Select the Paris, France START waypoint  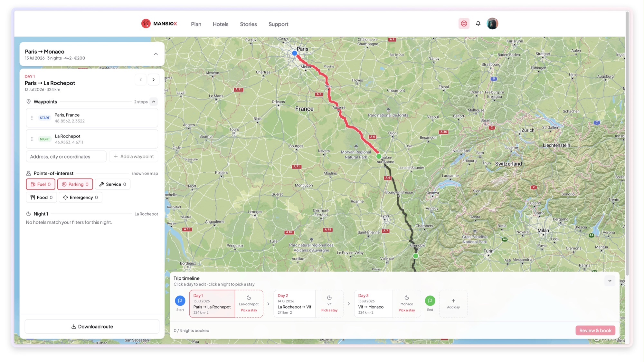click(x=92, y=118)
